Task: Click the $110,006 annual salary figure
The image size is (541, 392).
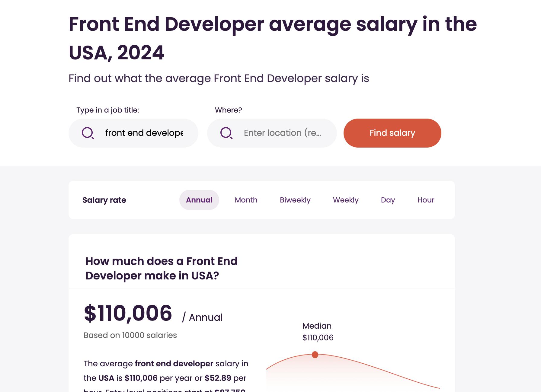Action: pos(128,313)
